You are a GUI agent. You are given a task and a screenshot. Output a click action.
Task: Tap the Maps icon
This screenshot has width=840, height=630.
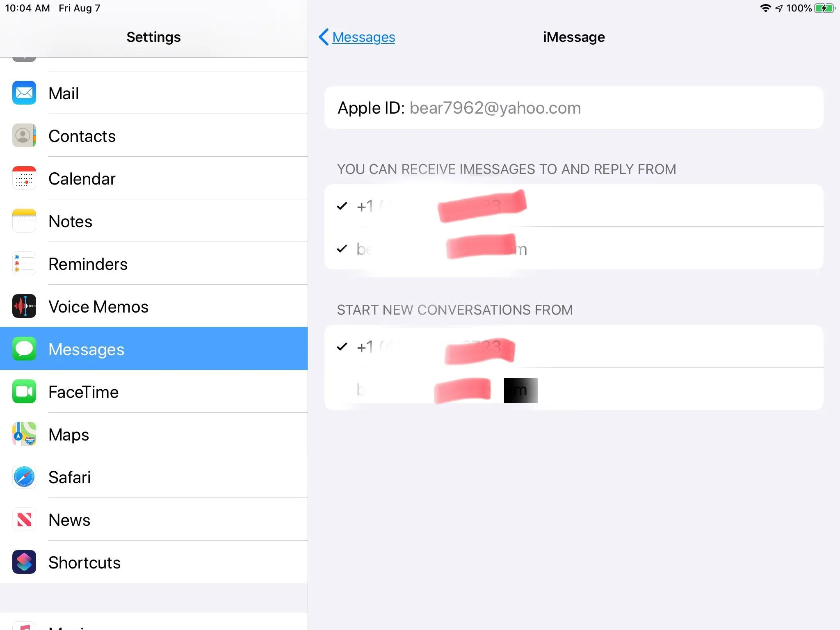click(x=24, y=434)
